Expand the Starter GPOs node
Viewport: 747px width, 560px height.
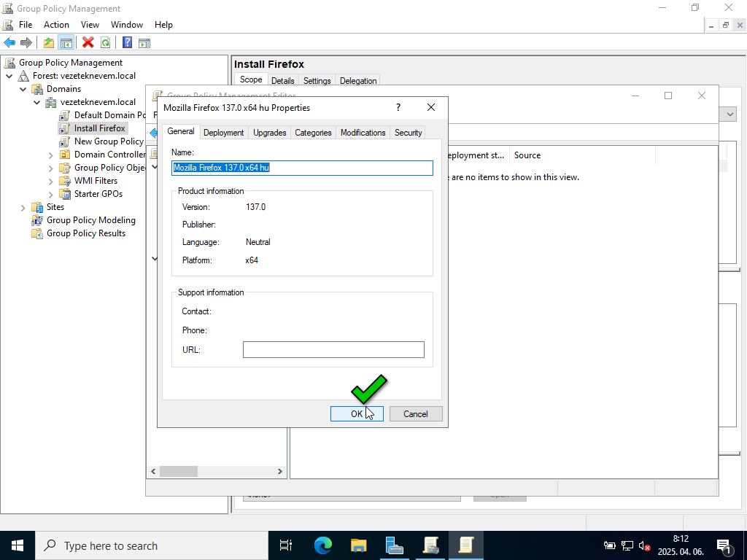[x=51, y=194]
